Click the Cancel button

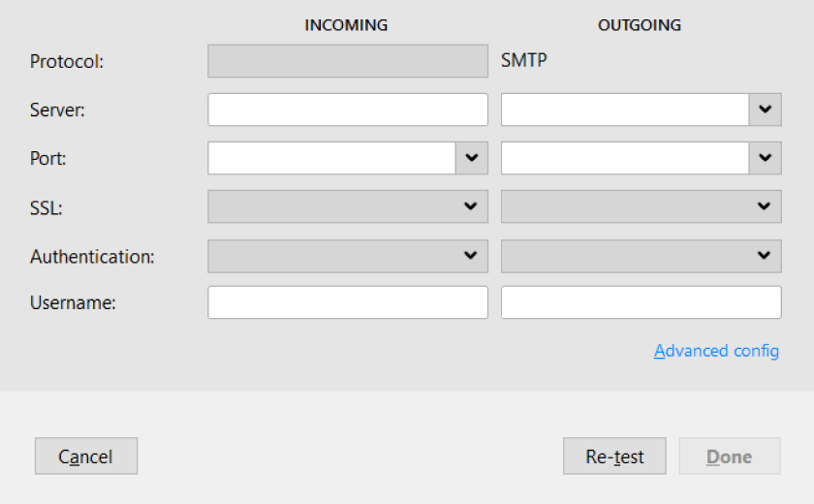(86, 457)
